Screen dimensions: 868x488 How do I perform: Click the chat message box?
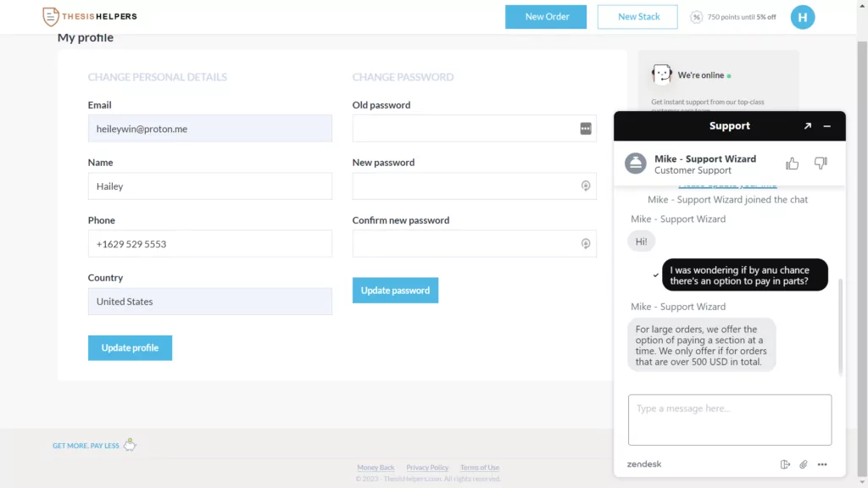click(x=730, y=419)
